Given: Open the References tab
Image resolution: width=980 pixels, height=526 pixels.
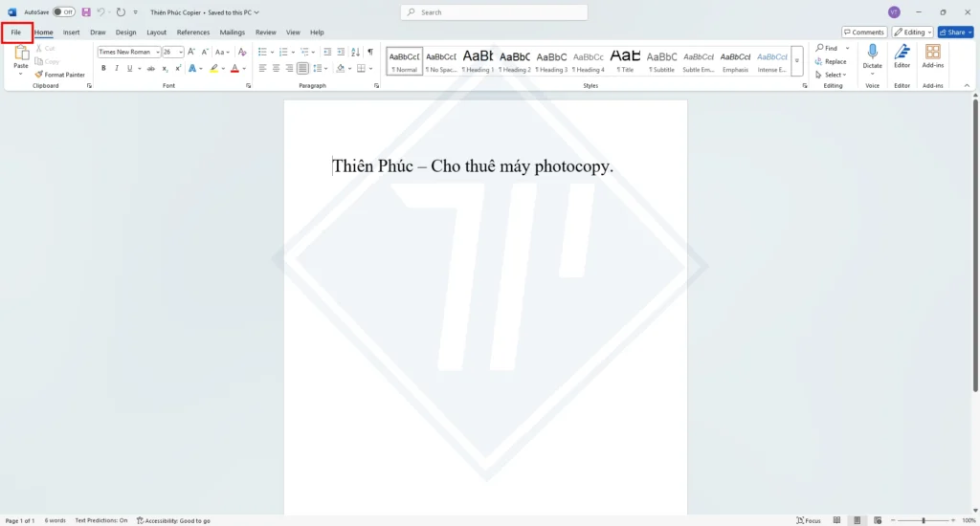Looking at the screenshot, I should (192, 33).
